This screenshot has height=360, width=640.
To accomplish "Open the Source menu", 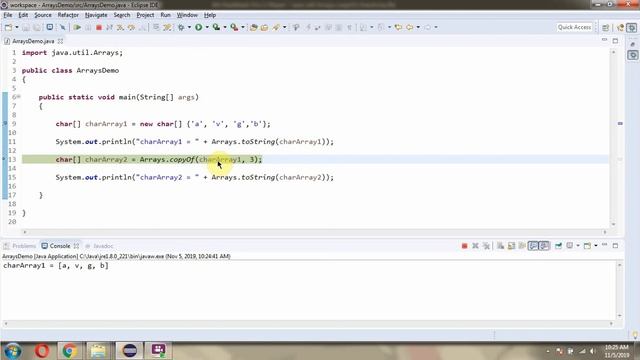I will pyautogui.click(x=43, y=15).
